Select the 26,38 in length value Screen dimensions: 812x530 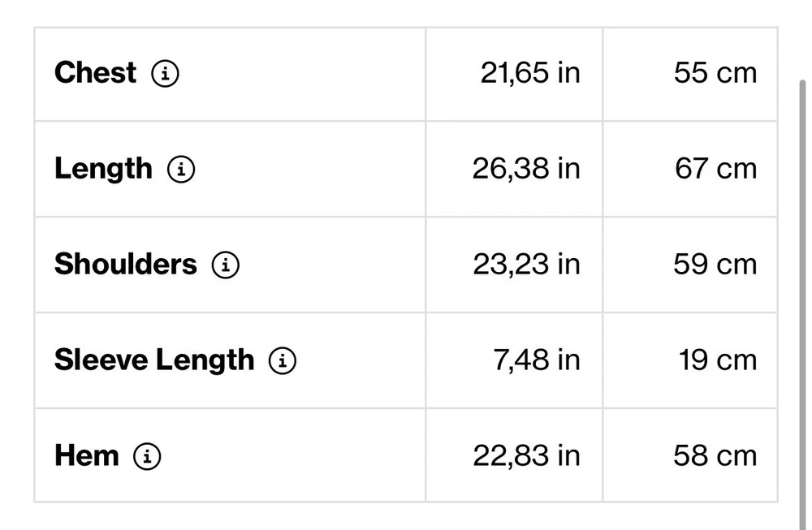tap(526, 169)
